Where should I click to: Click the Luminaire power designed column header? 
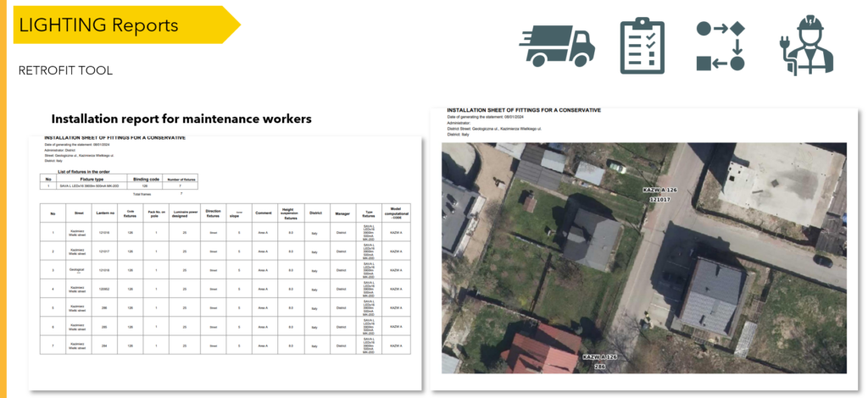click(x=185, y=213)
